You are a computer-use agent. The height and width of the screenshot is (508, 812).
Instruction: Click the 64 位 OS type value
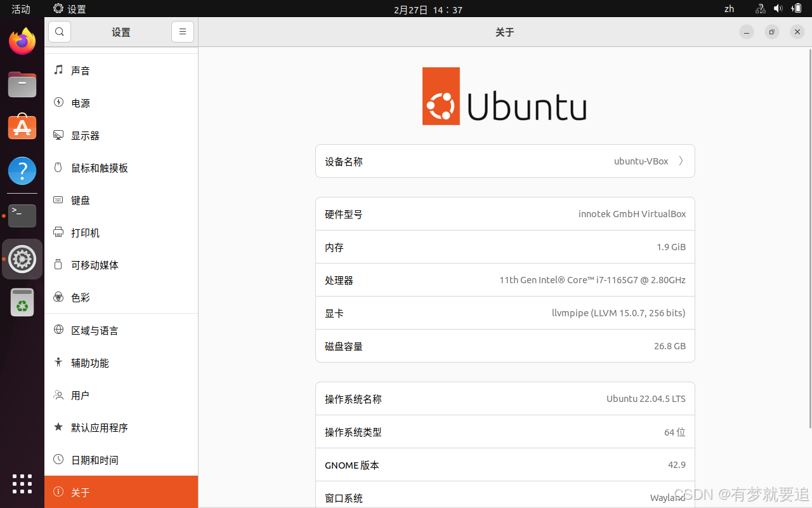675,432
